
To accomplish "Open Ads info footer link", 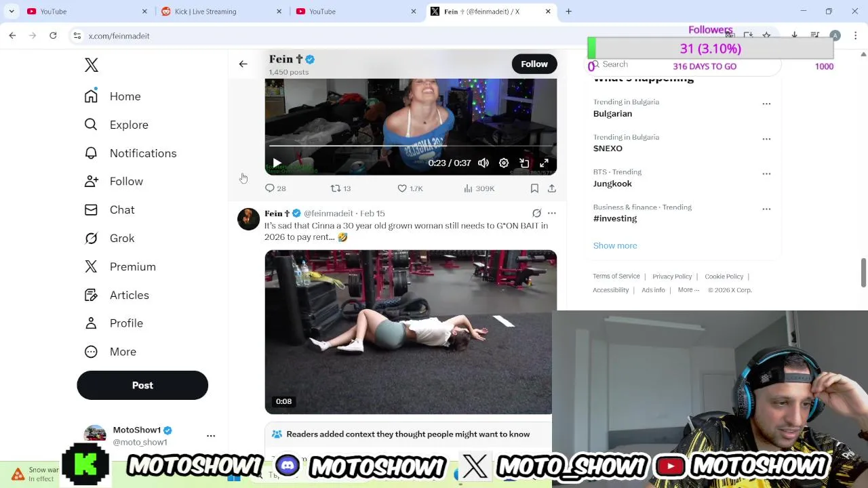I will click(653, 290).
